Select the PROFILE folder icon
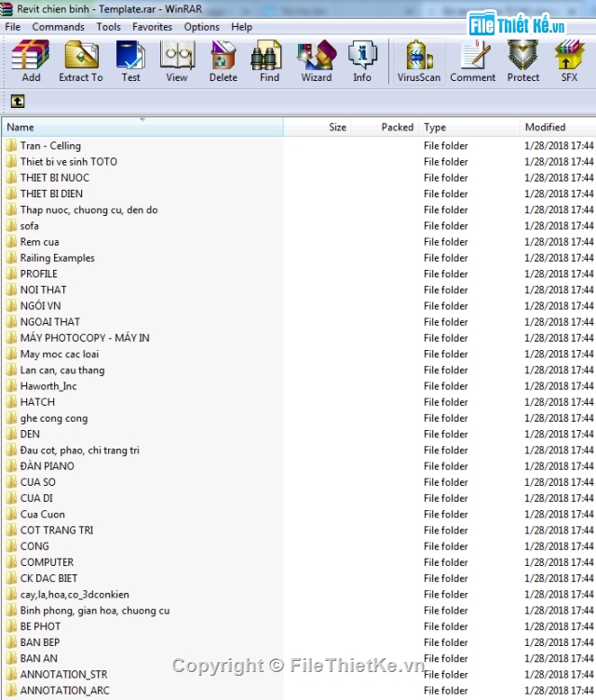Screen dimensions: 596x700 (x=11, y=274)
